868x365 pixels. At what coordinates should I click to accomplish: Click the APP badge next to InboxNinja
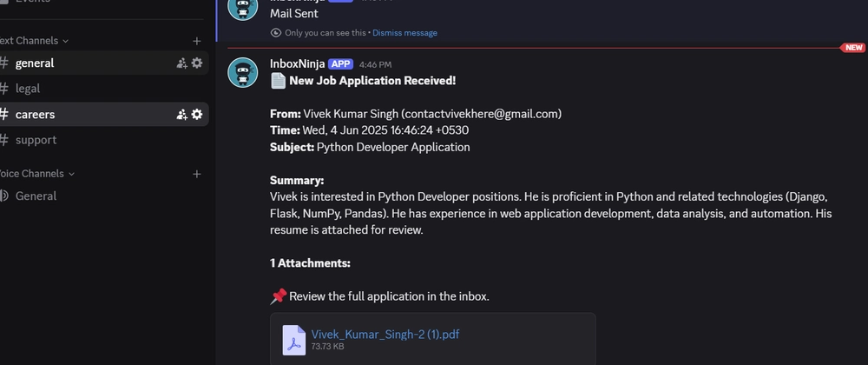coord(340,64)
